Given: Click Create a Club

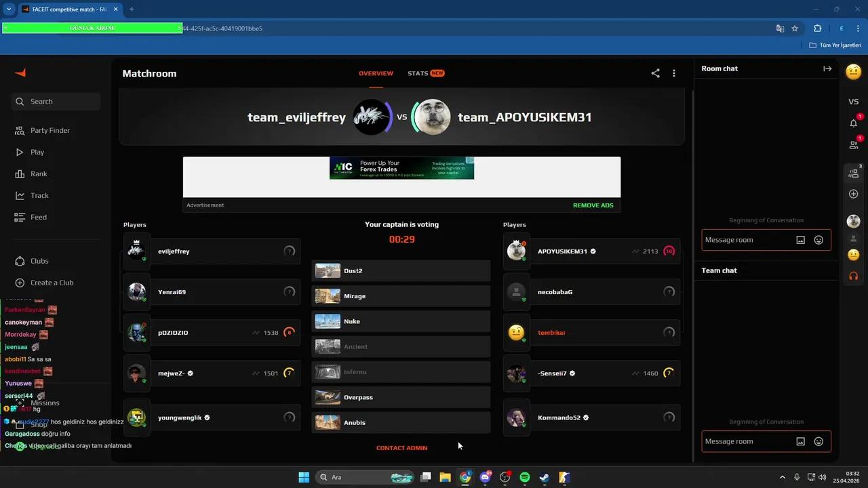Looking at the screenshot, I should [52, 283].
